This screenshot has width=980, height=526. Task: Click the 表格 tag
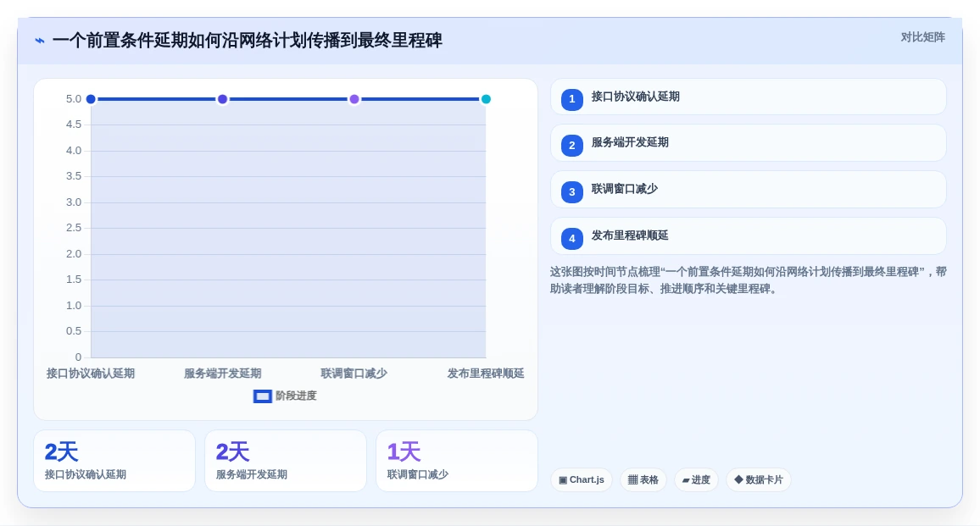point(643,479)
